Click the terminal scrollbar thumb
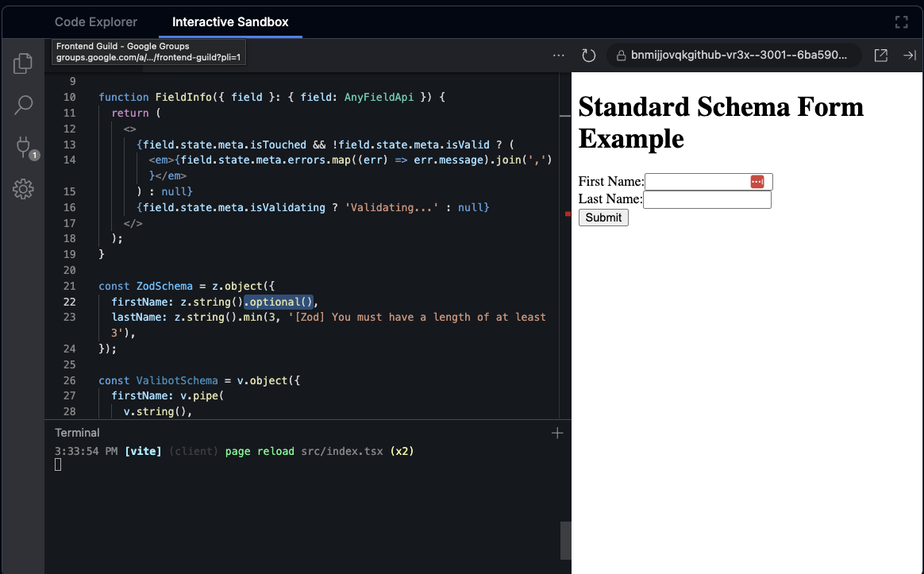This screenshot has width=924, height=574. [x=565, y=541]
